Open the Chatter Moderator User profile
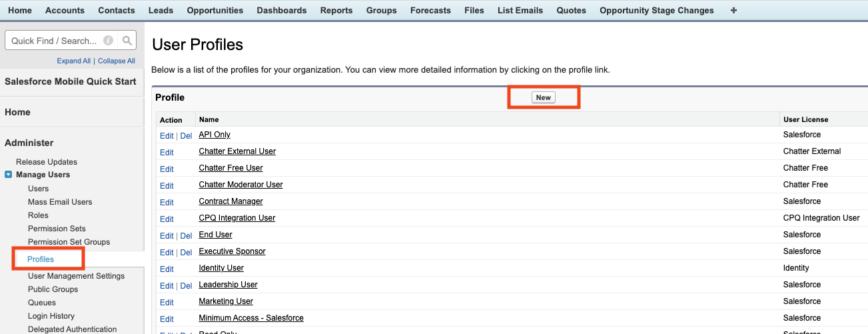This screenshot has height=334, width=868. click(240, 185)
